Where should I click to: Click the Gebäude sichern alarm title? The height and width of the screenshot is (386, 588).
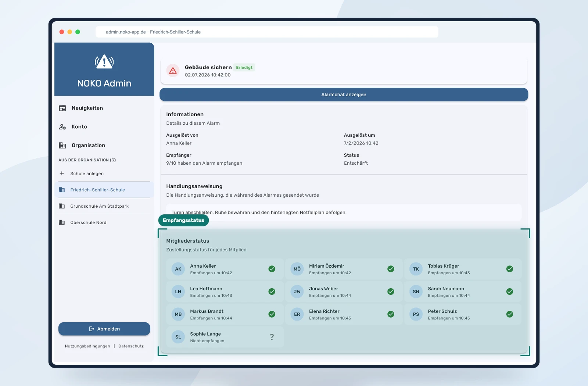208,67
